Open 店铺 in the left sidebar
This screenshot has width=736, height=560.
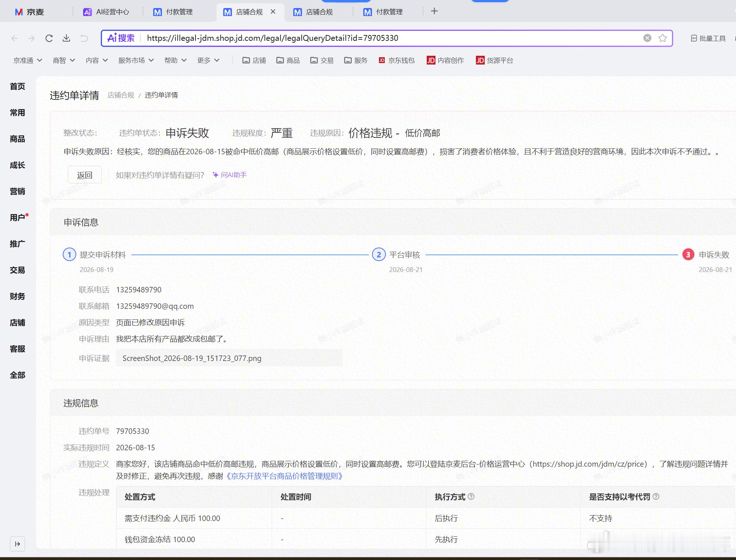(18, 323)
